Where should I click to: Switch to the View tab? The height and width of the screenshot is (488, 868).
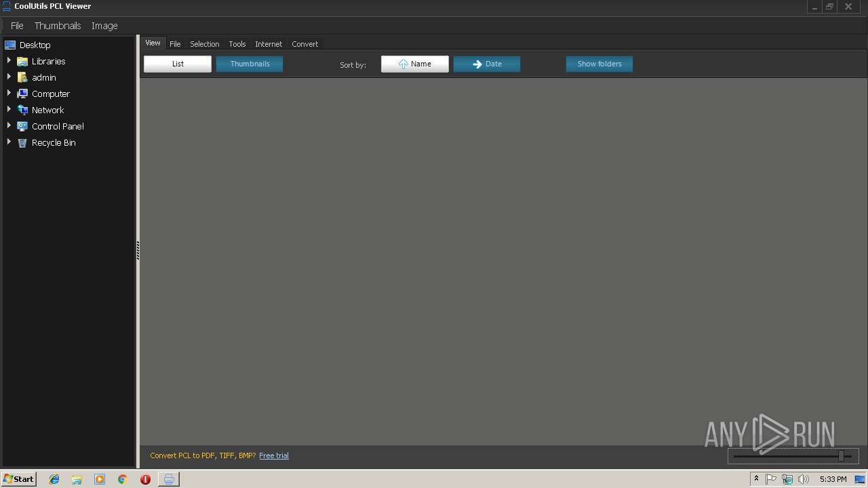(153, 43)
